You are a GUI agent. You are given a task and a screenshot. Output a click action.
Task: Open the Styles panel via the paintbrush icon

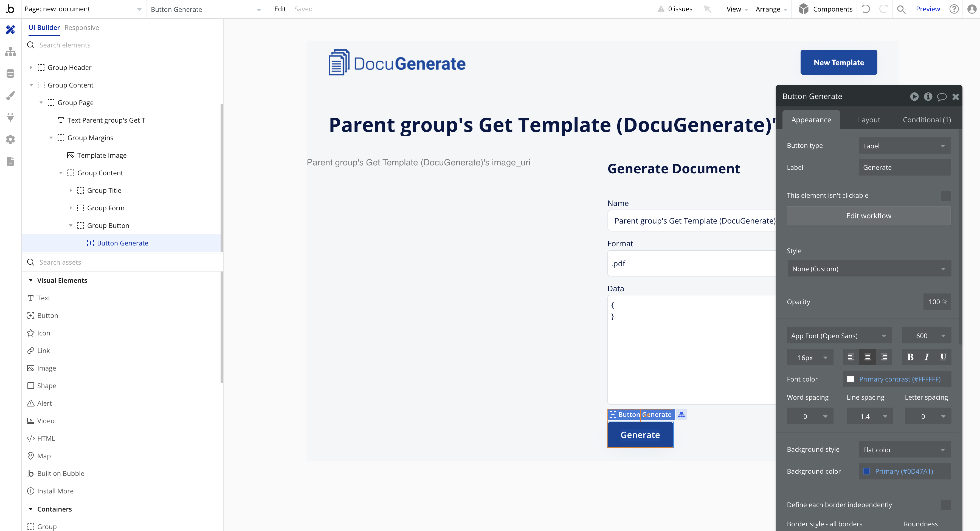point(10,95)
